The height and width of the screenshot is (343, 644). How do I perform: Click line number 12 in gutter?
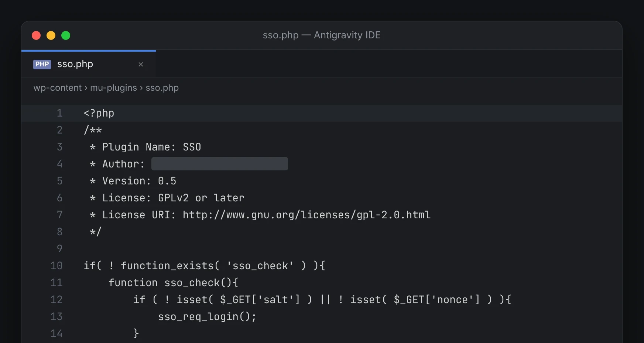[x=56, y=299]
